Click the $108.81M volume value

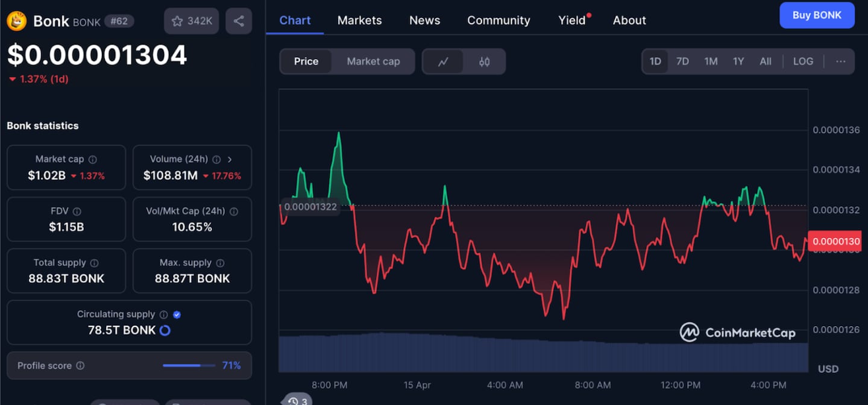click(171, 175)
